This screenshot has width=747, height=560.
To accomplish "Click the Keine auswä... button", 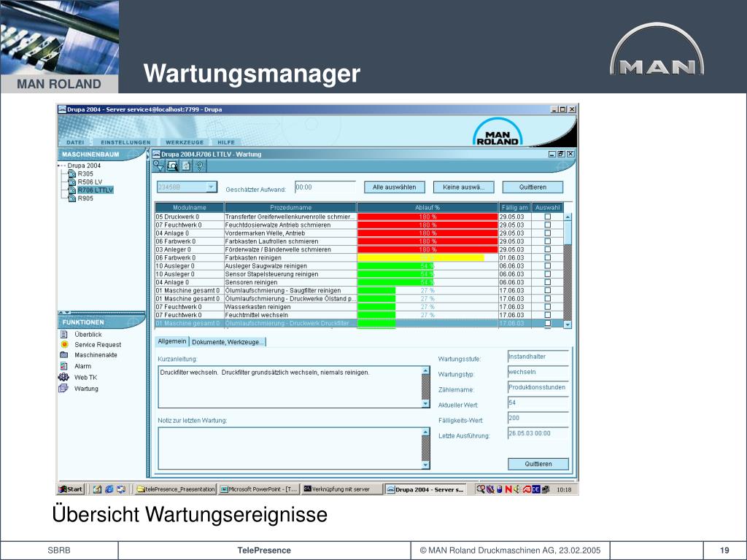I will pyautogui.click(x=463, y=187).
